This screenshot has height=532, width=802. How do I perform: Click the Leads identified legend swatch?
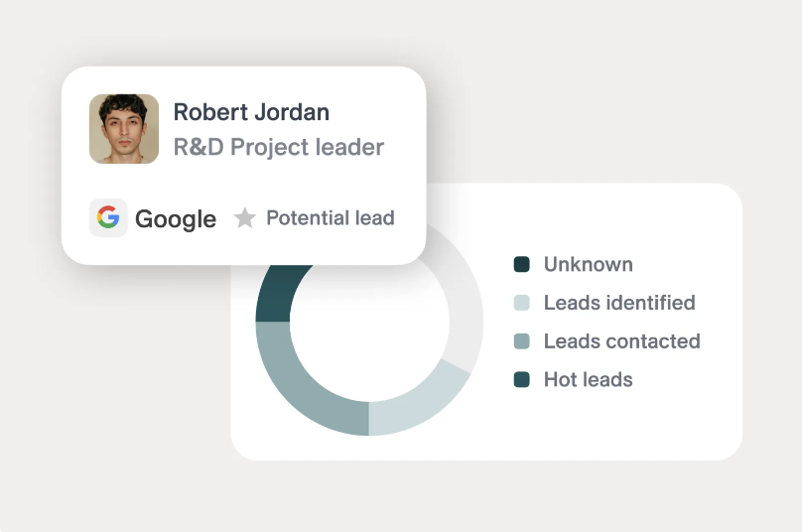pyautogui.click(x=522, y=303)
